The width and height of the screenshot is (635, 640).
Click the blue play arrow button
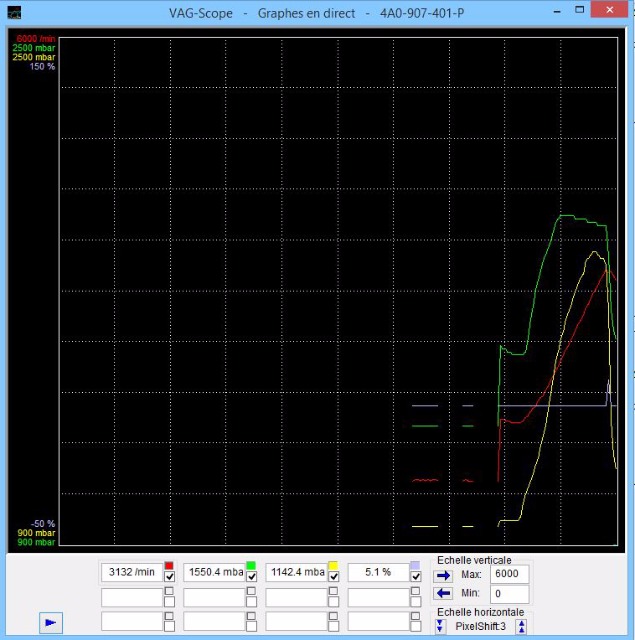(x=51, y=622)
